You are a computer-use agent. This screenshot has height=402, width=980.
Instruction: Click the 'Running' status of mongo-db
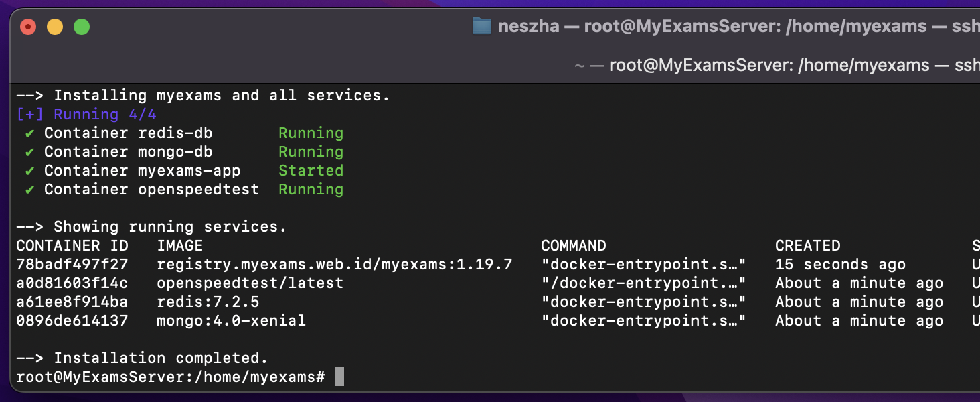click(x=311, y=152)
